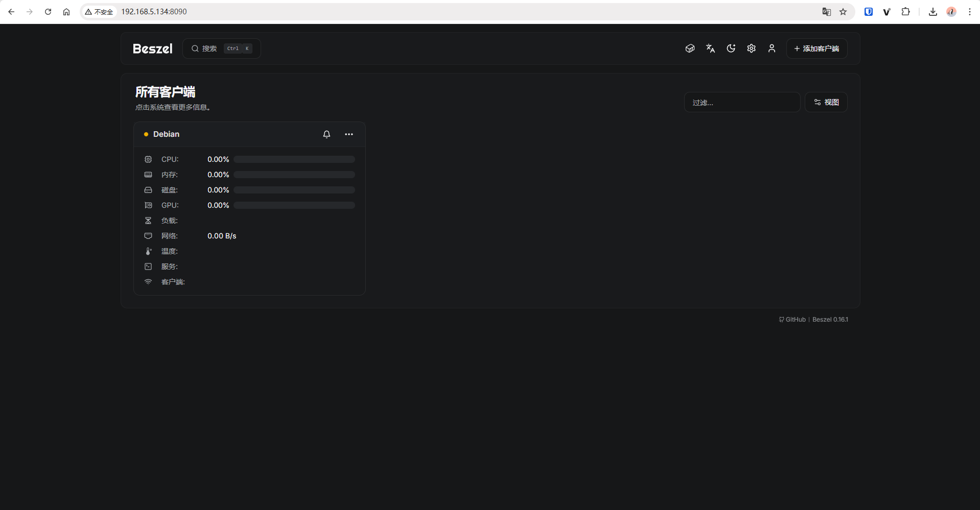
Task: Toggle dark/light theme moon icon
Action: [731, 48]
